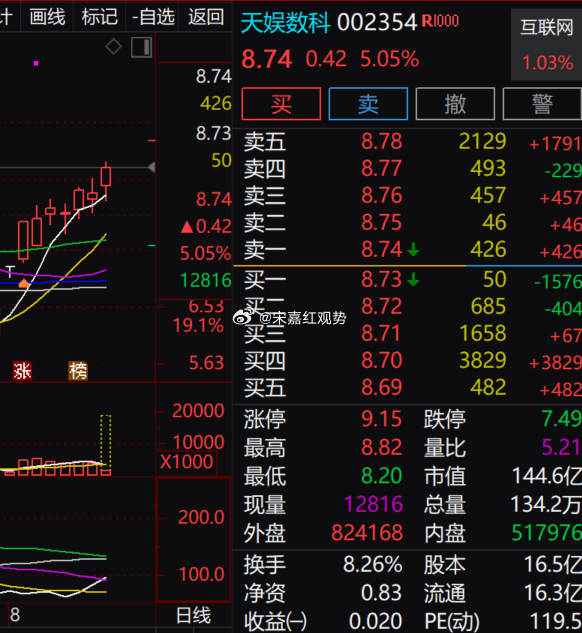Screen dimensions: 582x633
Task: Click the orange triangle signal marker
Action: 24,283
